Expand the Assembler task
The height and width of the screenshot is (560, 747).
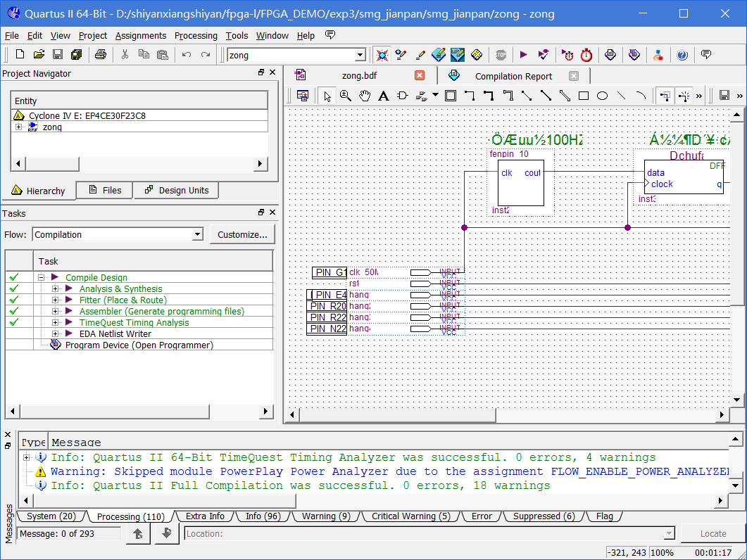pyautogui.click(x=55, y=312)
